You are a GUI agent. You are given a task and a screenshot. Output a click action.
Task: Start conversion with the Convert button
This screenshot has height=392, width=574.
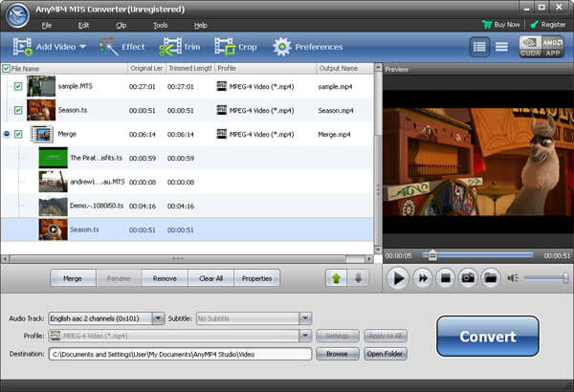tap(488, 337)
